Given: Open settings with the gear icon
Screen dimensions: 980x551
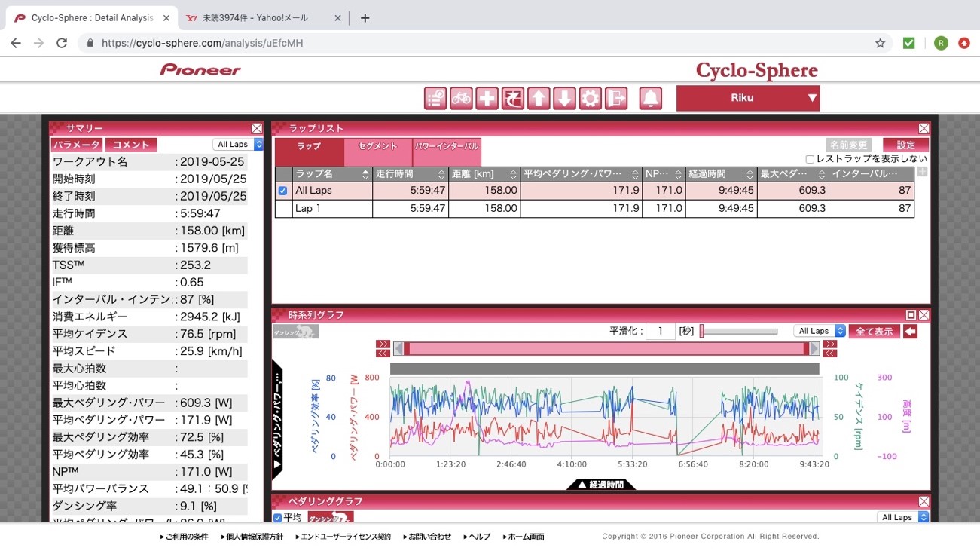Looking at the screenshot, I should (590, 98).
